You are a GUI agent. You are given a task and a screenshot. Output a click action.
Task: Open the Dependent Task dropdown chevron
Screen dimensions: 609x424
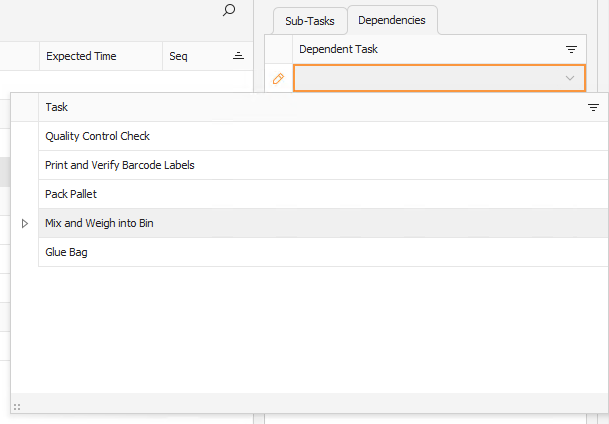point(570,78)
